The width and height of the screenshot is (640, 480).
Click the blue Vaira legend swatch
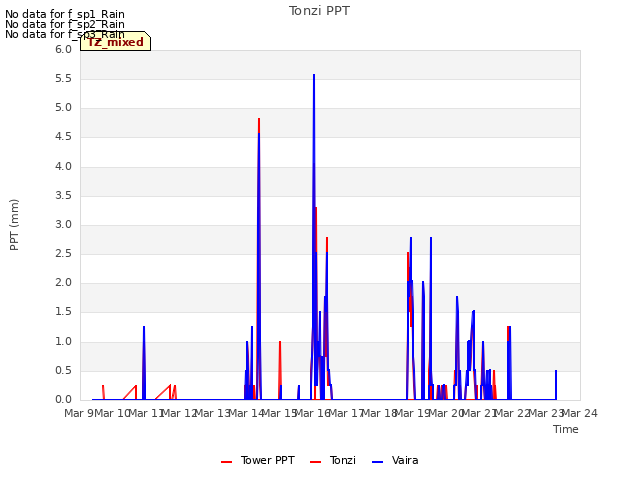378,462
